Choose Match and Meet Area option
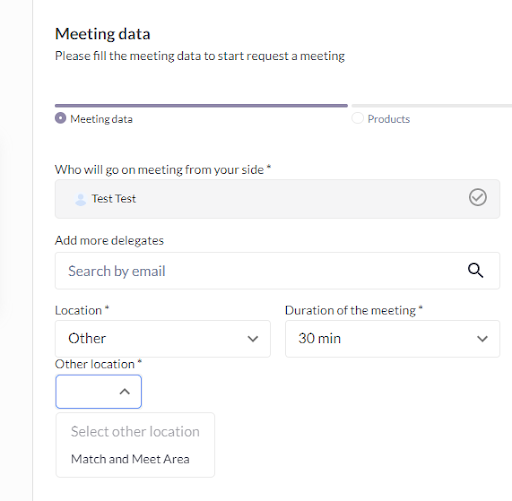This screenshot has width=512, height=501. click(x=130, y=459)
